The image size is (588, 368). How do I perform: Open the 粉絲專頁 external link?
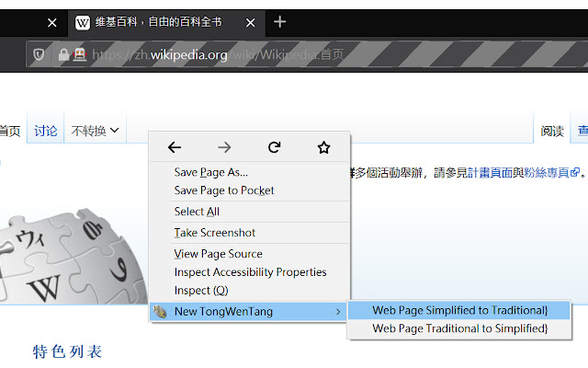point(552,173)
